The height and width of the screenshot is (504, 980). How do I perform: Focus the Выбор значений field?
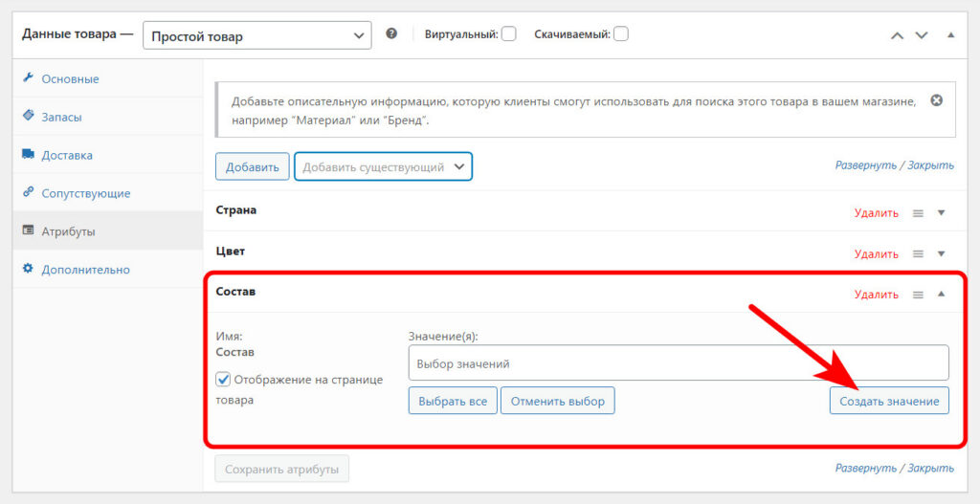pyautogui.click(x=679, y=362)
